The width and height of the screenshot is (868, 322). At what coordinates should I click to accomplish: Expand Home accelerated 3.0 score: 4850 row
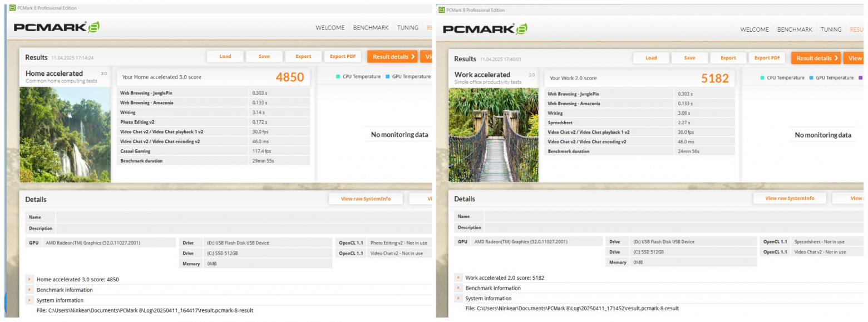29,279
